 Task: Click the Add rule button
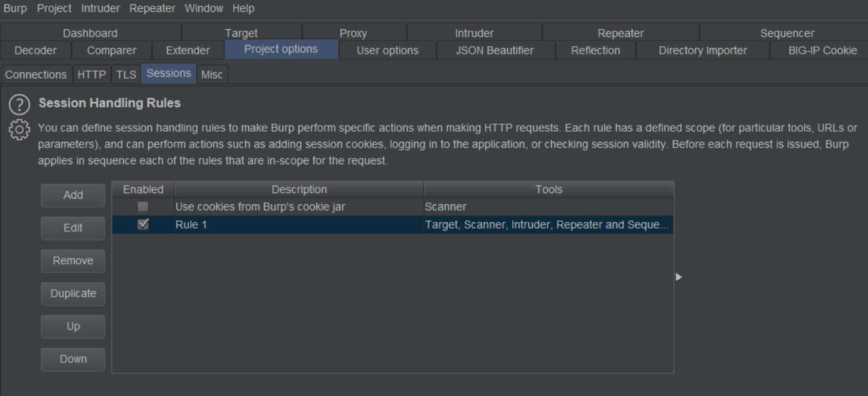(73, 195)
